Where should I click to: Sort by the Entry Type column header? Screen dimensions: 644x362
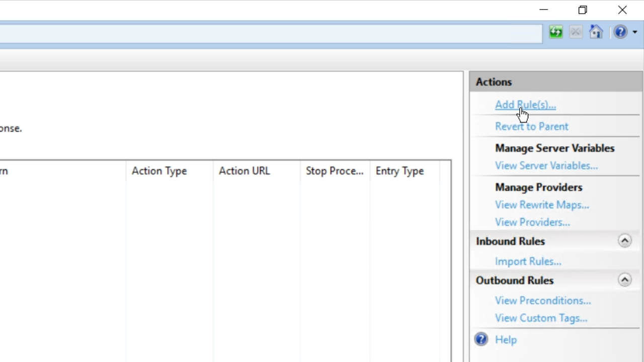pyautogui.click(x=399, y=171)
